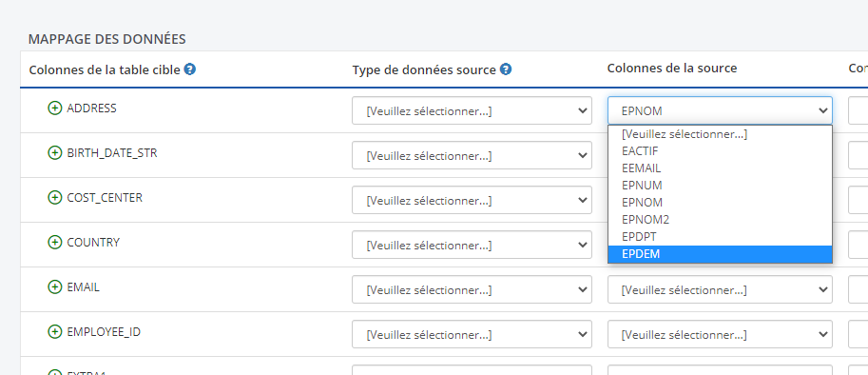Click the EMPLOYEE_ID column name

point(104,332)
